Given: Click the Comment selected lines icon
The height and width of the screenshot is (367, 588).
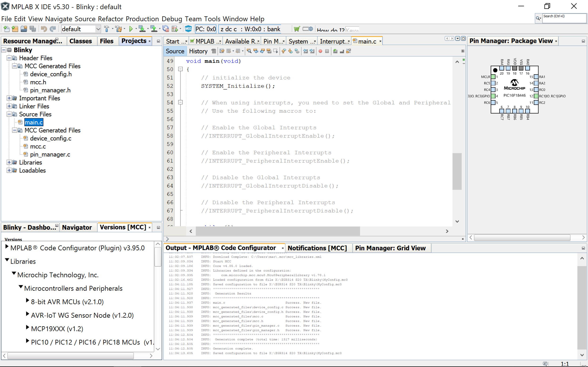Looking at the screenshot, I should 335,51.
